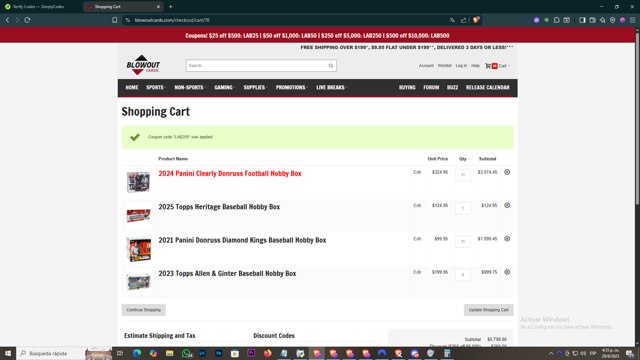
Task: Open the RELEASE CALENDAR nav item
Action: 488,87
